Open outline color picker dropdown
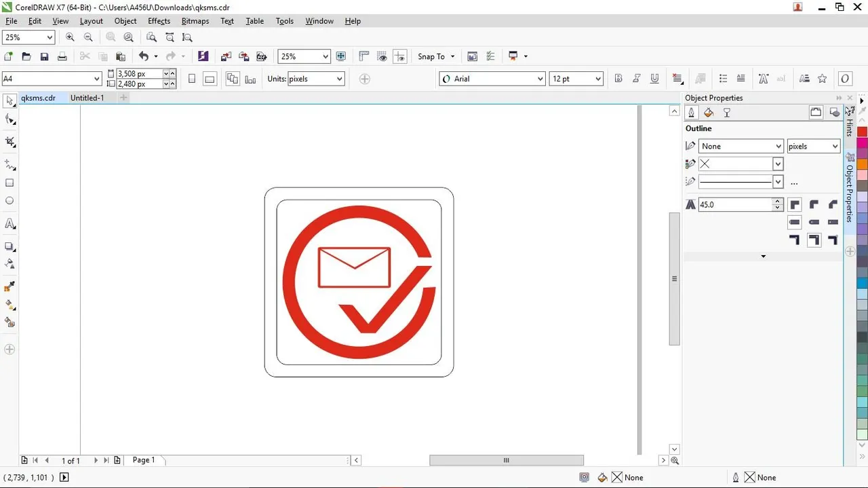868x488 pixels. click(778, 164)
